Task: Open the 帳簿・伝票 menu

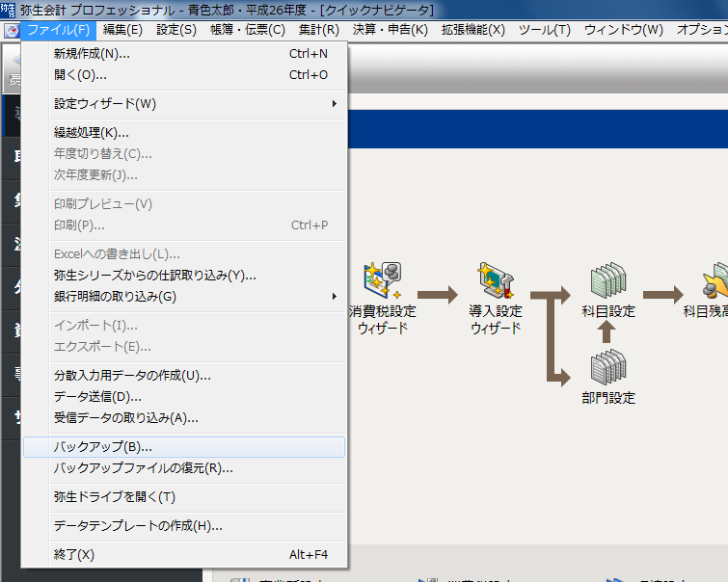Action: tap(251, 30)
